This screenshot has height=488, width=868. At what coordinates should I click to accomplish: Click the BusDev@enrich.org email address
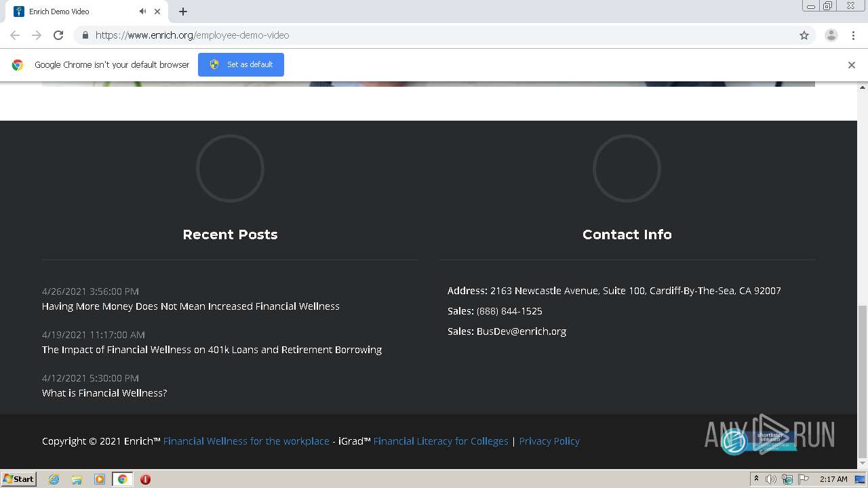521,331
